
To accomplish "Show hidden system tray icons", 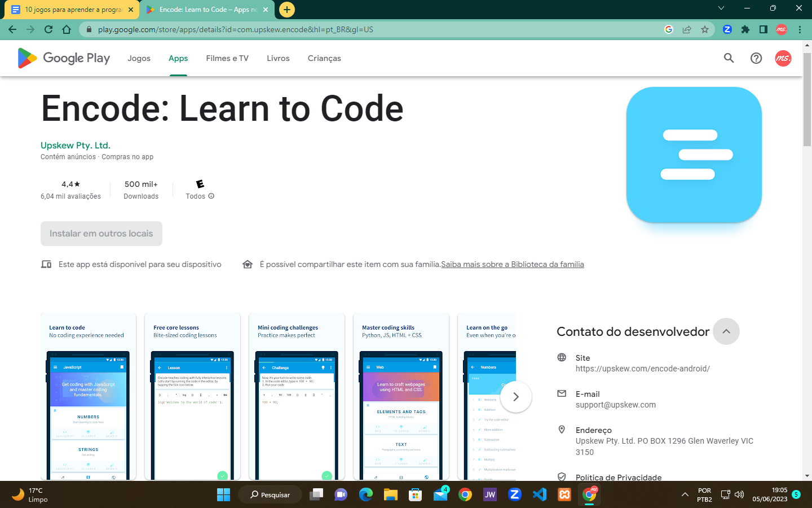I will coord(685,495).
